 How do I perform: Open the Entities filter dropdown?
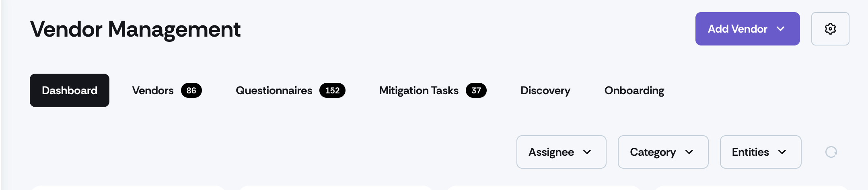coord(761,152)
